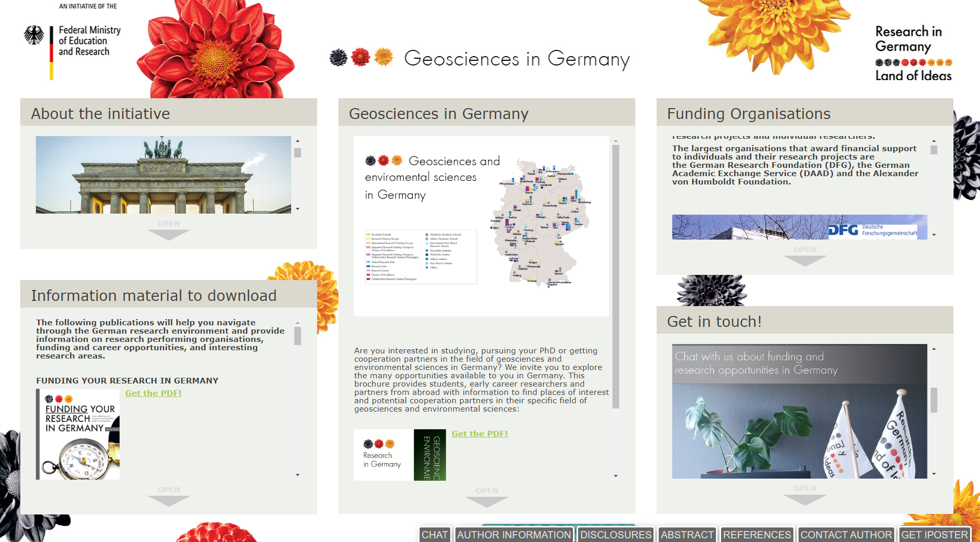
Task: Click the Funding Your Research brochure cover
Action: [79, 434]
